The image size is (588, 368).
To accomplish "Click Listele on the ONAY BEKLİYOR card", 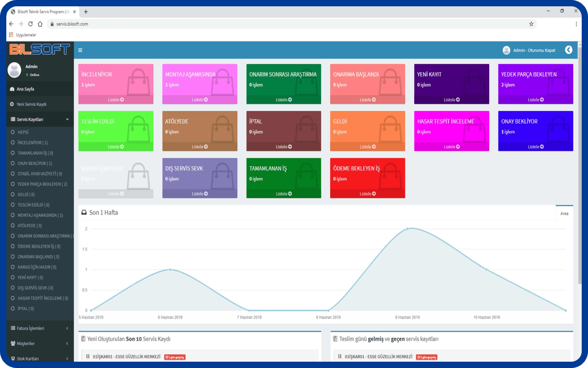I will click(535, 147).
